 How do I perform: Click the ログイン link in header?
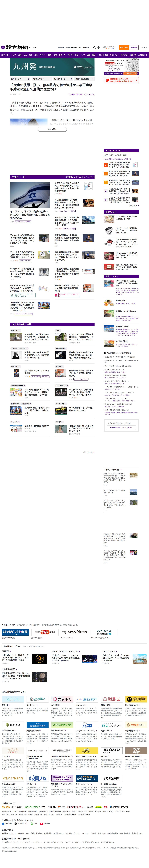144,48
